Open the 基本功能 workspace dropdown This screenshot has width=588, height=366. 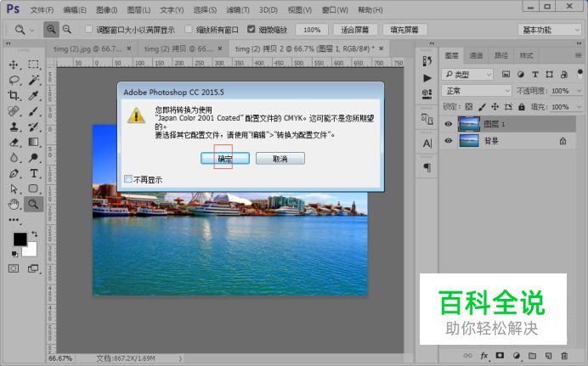(x=550, y=29)
